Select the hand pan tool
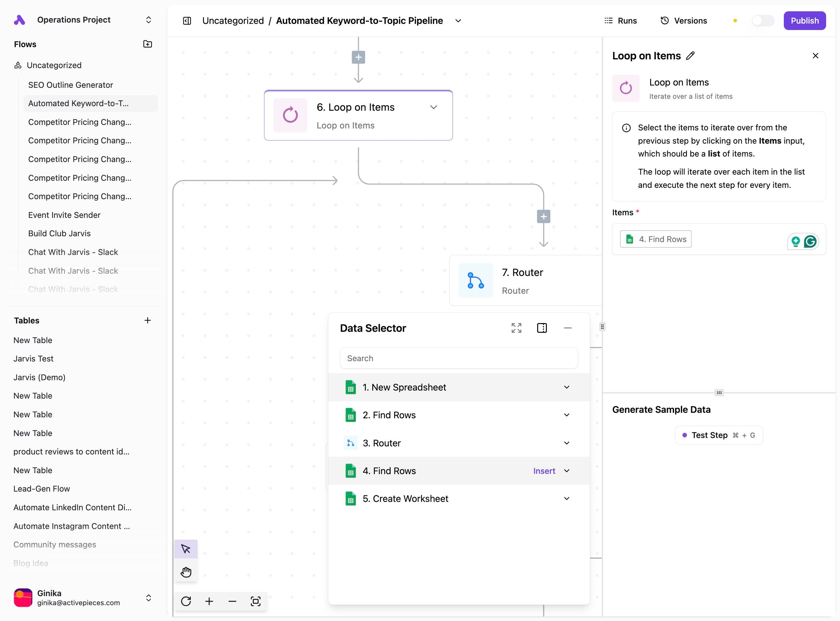 coord(186,572)
